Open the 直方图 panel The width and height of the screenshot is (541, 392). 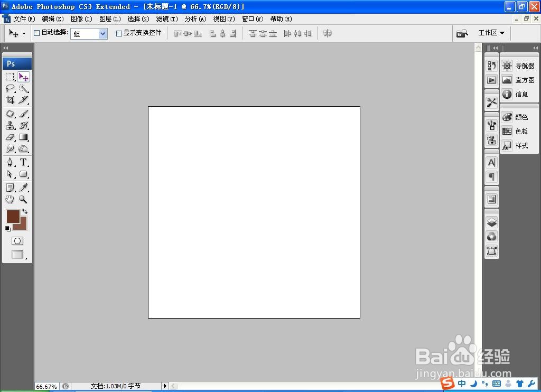[x=519, y=80]
